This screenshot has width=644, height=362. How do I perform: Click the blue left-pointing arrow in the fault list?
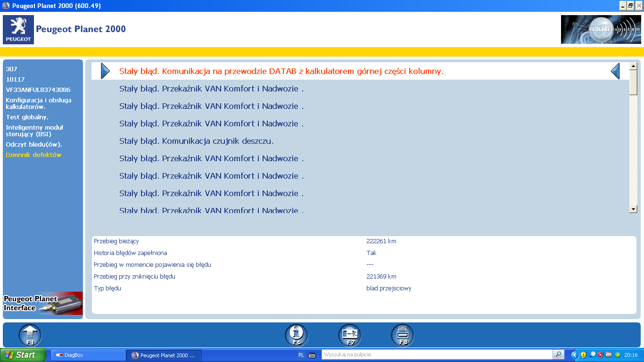pyautogui.click(x=615, y=71)
